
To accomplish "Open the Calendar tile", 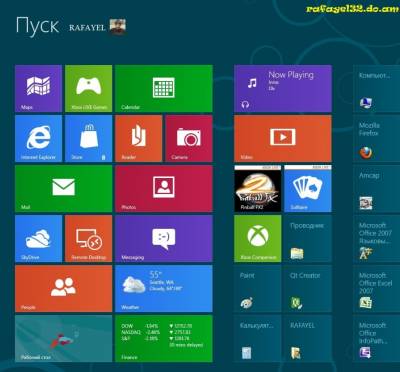I will (164, 88).
